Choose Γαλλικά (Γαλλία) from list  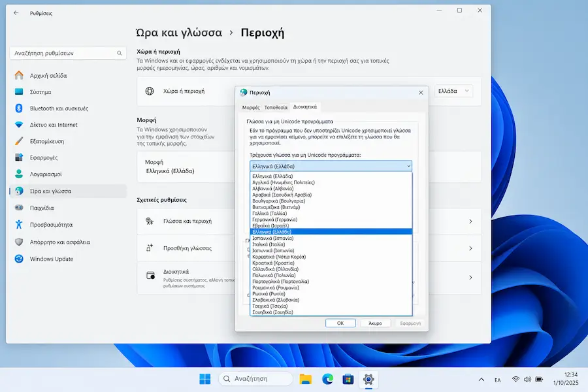[331, 214]
